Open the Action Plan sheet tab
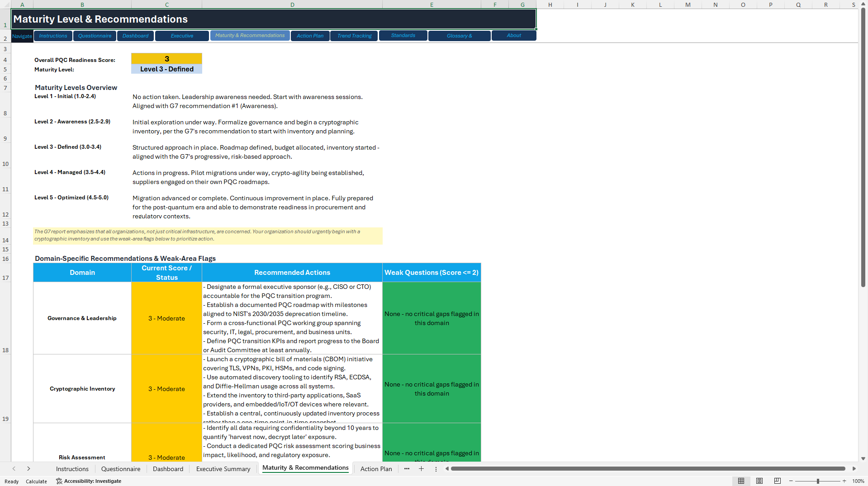The height and width of the screenshot is (486, 868). (376, 469)
